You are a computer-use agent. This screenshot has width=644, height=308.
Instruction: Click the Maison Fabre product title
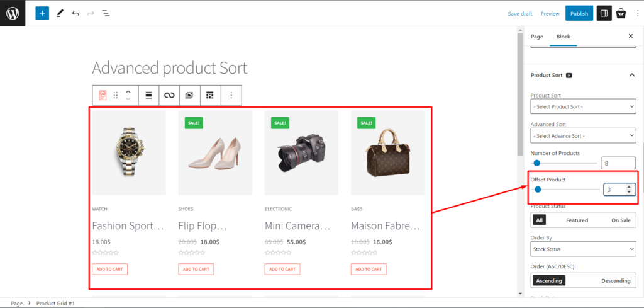(x=386, y=225)
